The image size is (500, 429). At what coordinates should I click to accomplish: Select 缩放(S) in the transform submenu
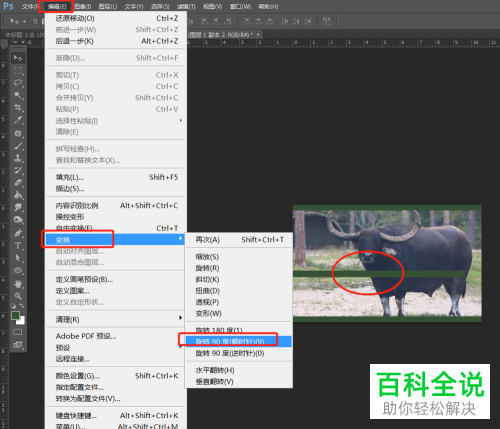pos(239,257)
